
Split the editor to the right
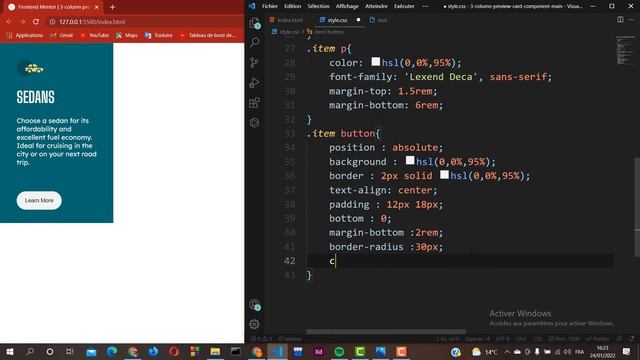point(620,20)
